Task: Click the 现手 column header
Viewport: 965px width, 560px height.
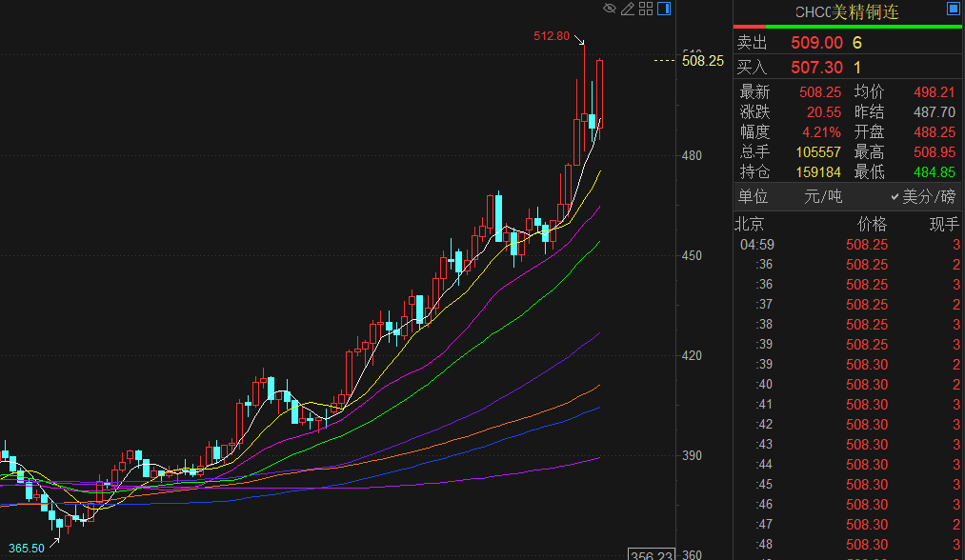Action: point(945,224)
